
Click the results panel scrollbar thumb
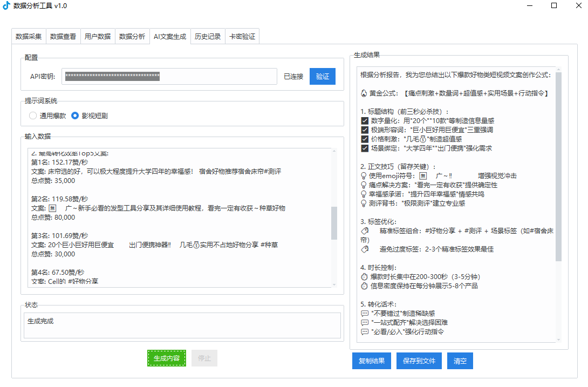click(x=558, y=167)
